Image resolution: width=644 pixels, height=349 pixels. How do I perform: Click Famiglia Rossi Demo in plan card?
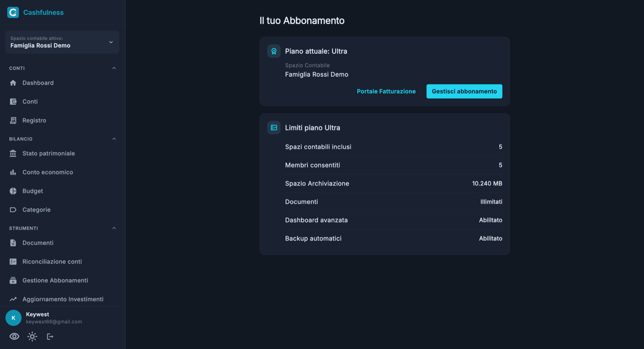pos(317,74)
